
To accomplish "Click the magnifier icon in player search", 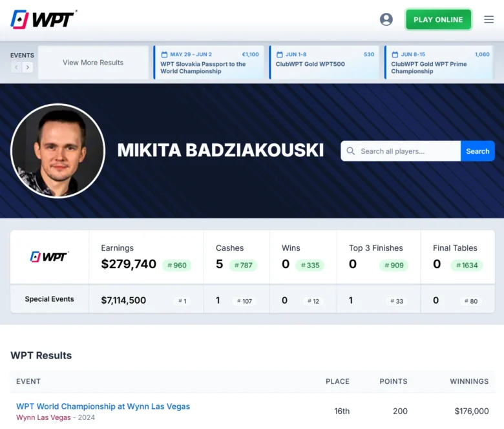I will 351,151.
